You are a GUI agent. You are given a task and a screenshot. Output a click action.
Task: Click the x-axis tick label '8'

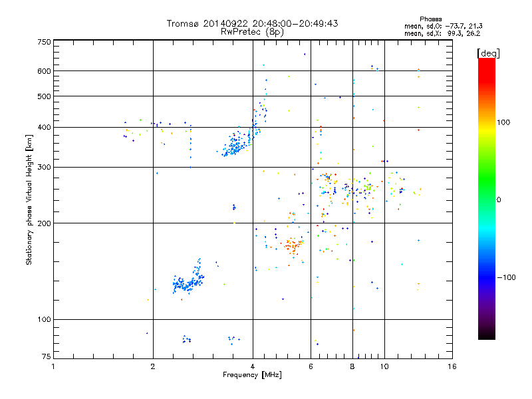pos(352,366)
